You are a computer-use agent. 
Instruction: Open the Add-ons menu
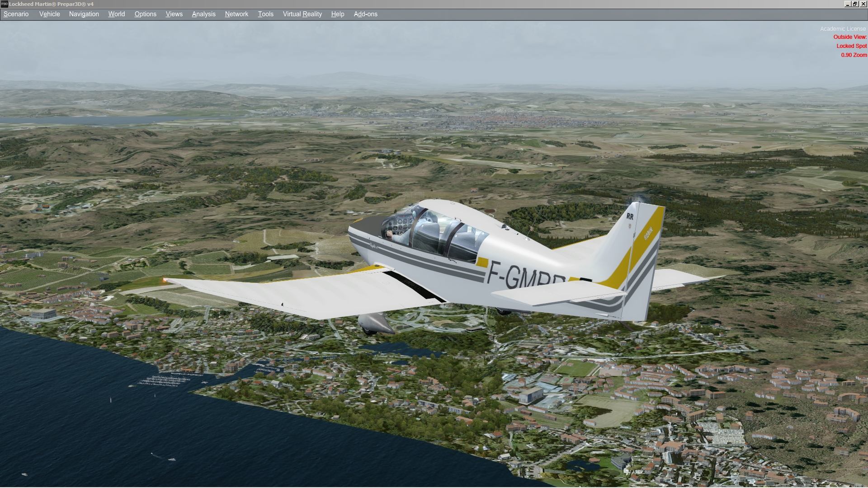coord(365,14)
